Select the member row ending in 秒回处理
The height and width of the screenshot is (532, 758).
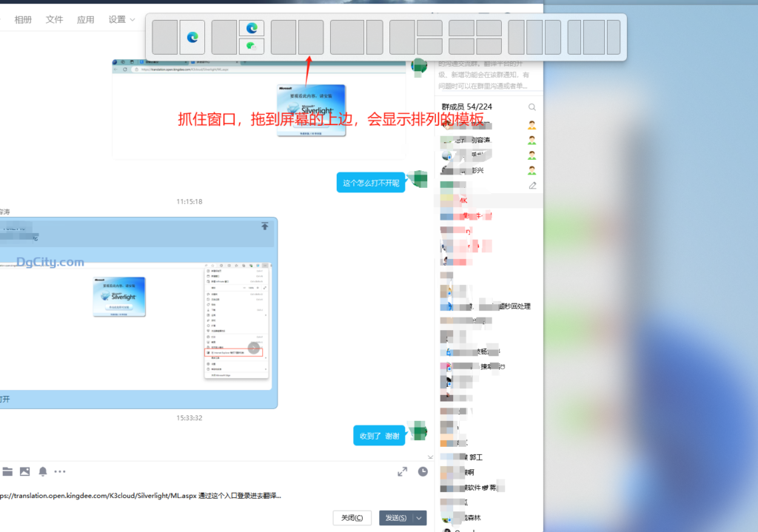[489, 306]
